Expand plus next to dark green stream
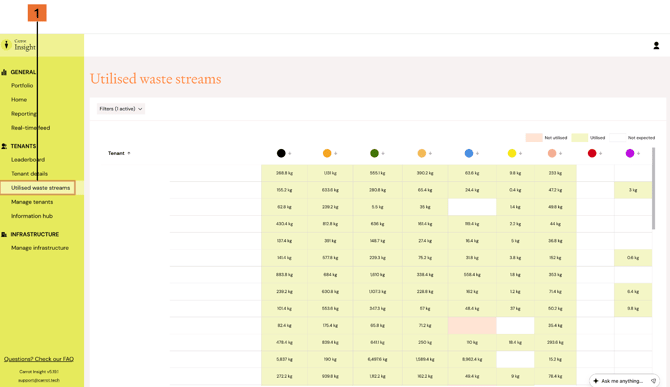This screenshot has width=670, height=387. pyautogui.click(x=383, y=153)
